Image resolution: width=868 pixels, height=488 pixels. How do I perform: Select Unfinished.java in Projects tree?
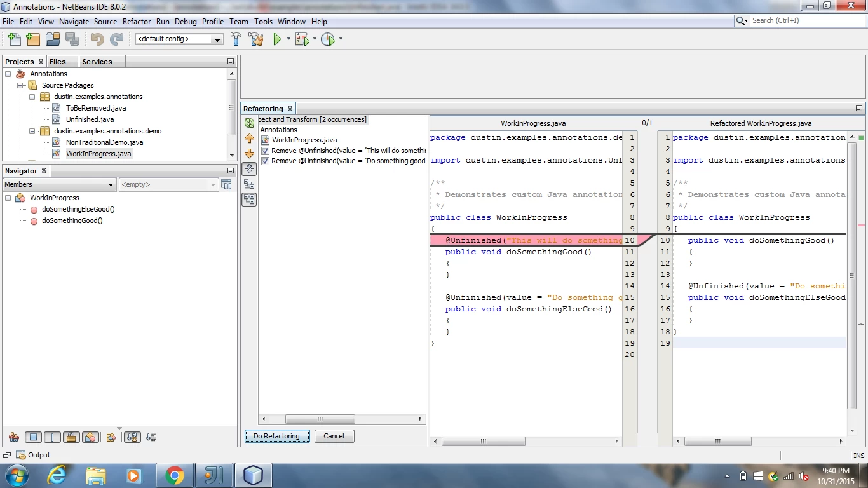pos(90,119)
